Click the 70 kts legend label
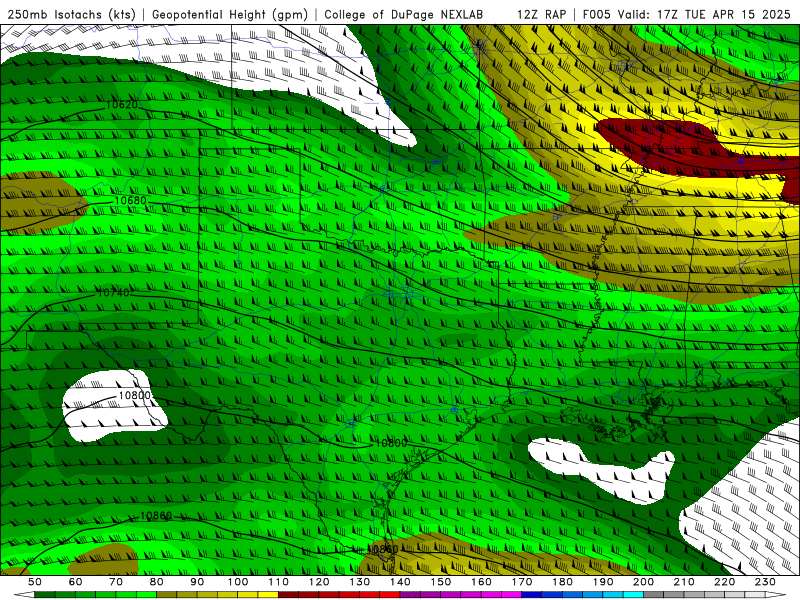Viewport: 800px width, 600px height. pyautogui.click(x=116, y=582)
